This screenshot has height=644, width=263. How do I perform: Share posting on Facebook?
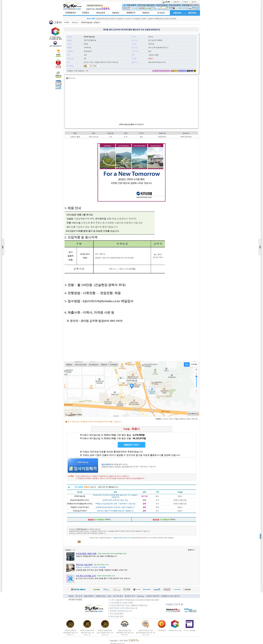coord(191,71)
